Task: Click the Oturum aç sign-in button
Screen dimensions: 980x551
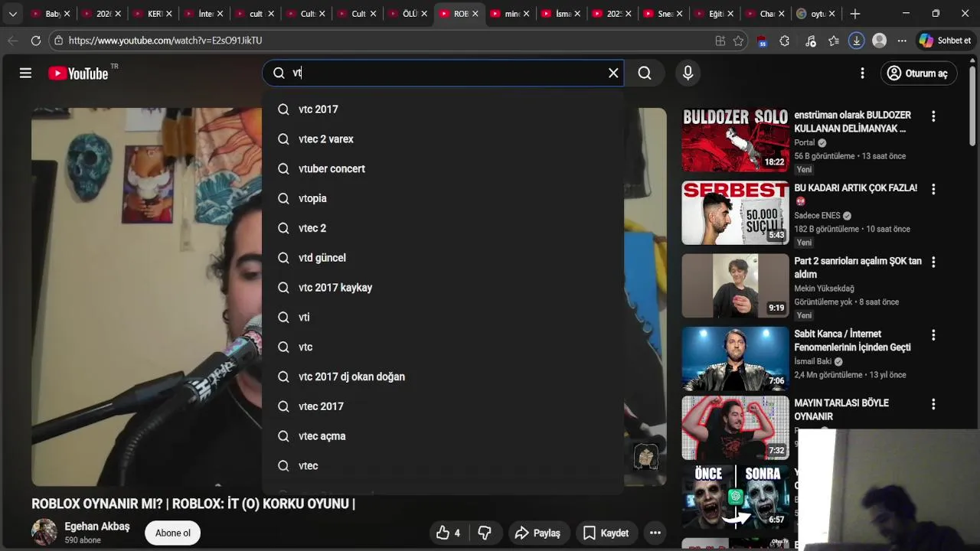Action: (918, 73)
